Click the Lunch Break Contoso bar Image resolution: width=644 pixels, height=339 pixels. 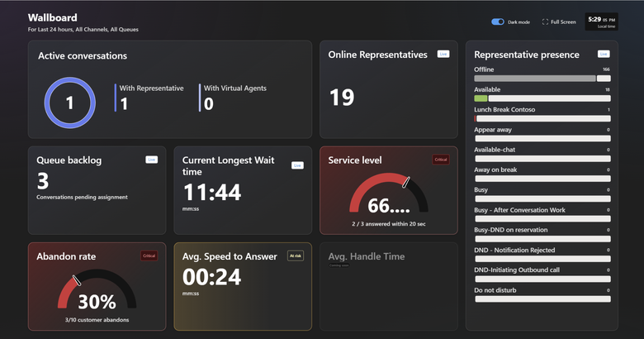(x=542, y=118)
